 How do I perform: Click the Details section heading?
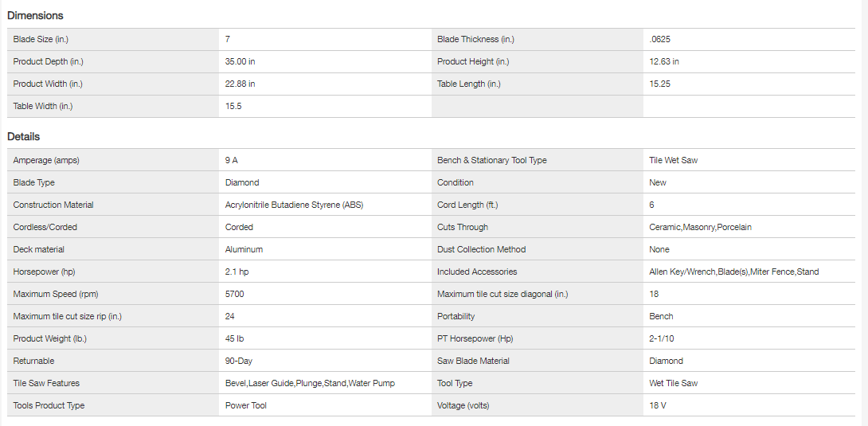pos(24,137)
